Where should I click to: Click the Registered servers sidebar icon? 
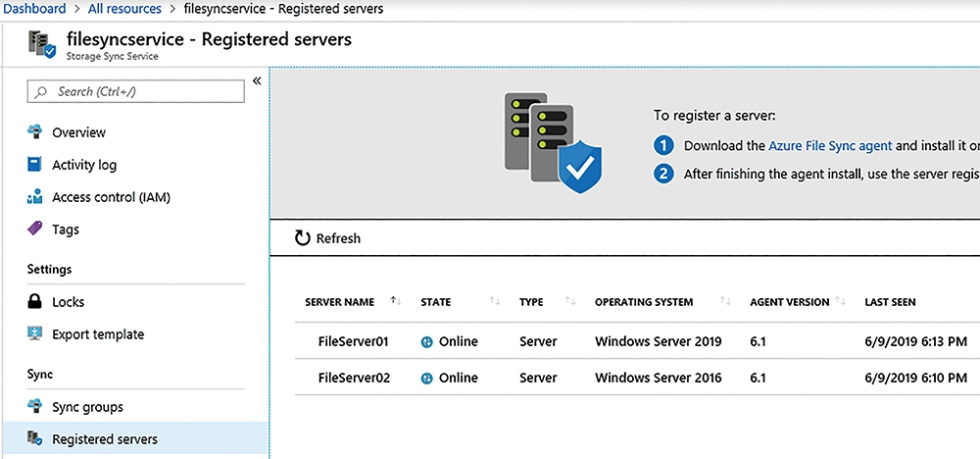[35, 439]
